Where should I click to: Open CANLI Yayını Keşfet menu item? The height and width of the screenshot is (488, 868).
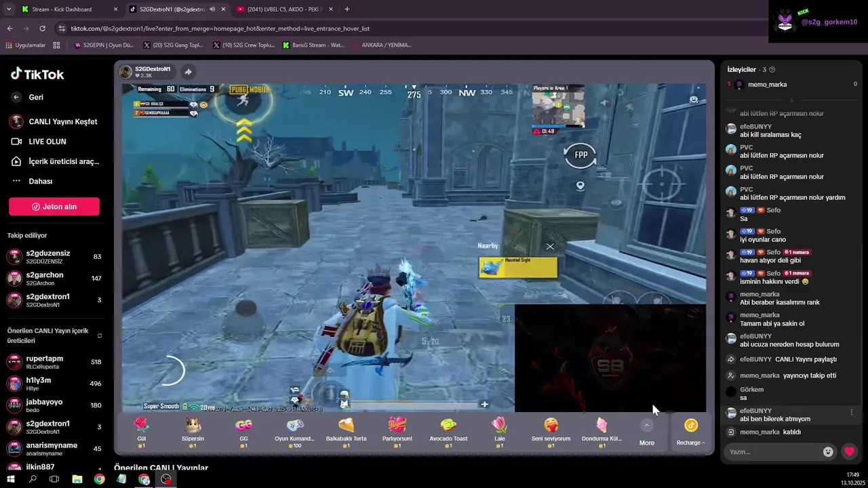click(x=54, y=122)
